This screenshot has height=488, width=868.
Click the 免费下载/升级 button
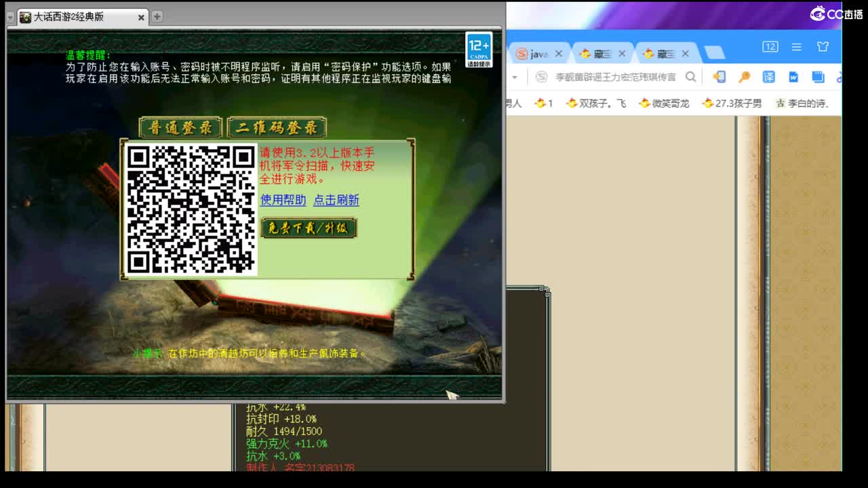point(309,228)
